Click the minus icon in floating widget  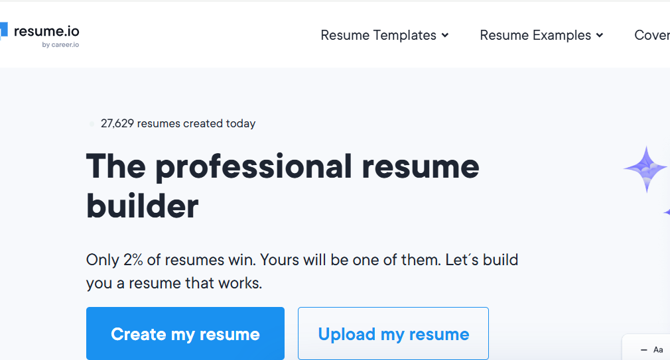[x=644, y=350]
